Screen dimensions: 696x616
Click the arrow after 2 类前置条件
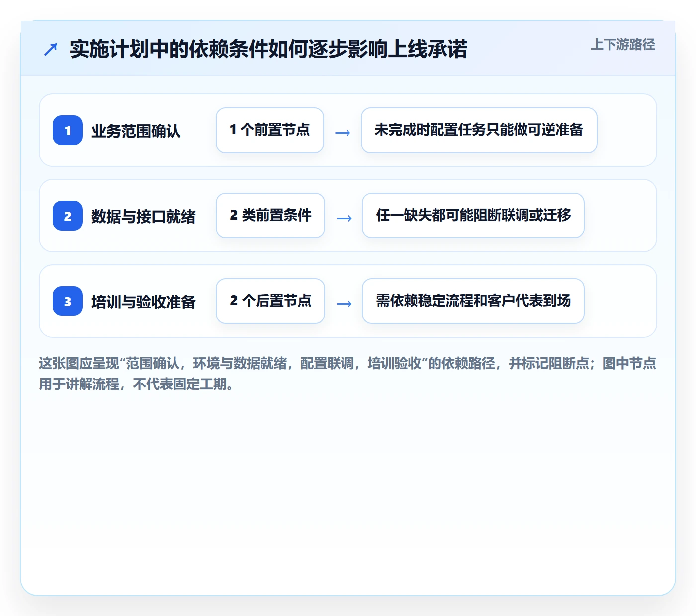[x=344, y=218]
